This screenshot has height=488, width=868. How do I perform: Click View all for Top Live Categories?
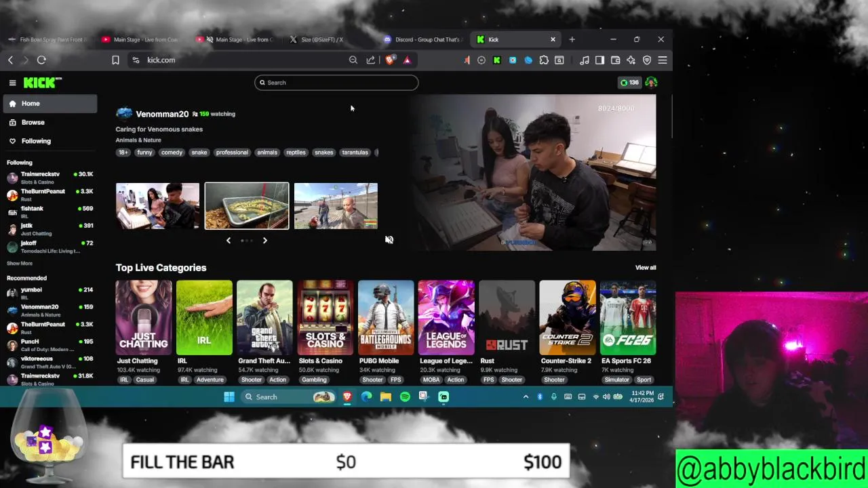(646, 268)
